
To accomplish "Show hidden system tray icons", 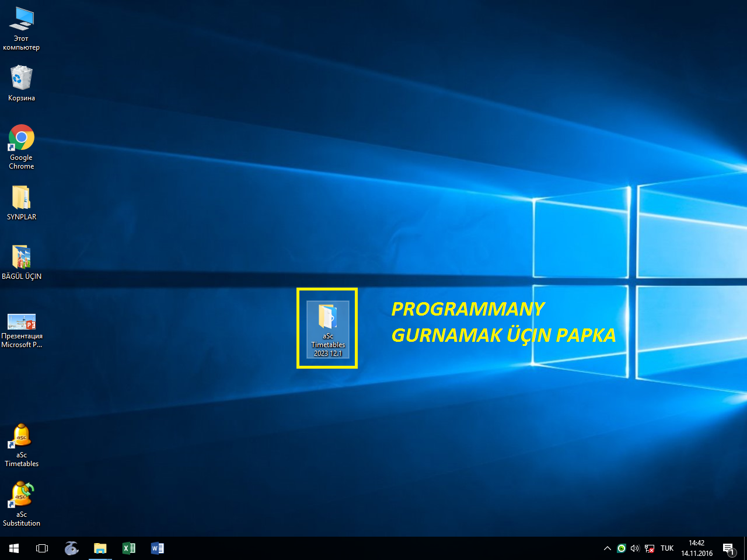I will (x=608, y=548).
